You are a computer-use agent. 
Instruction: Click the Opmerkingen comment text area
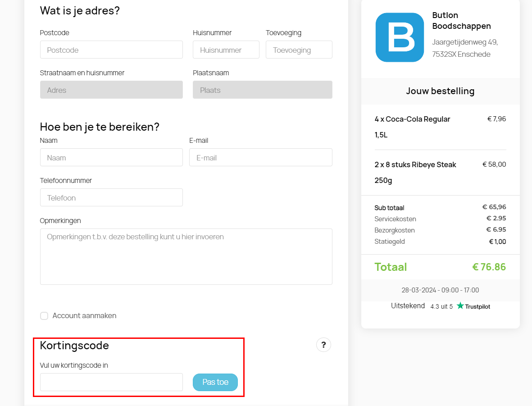(186, 257)
